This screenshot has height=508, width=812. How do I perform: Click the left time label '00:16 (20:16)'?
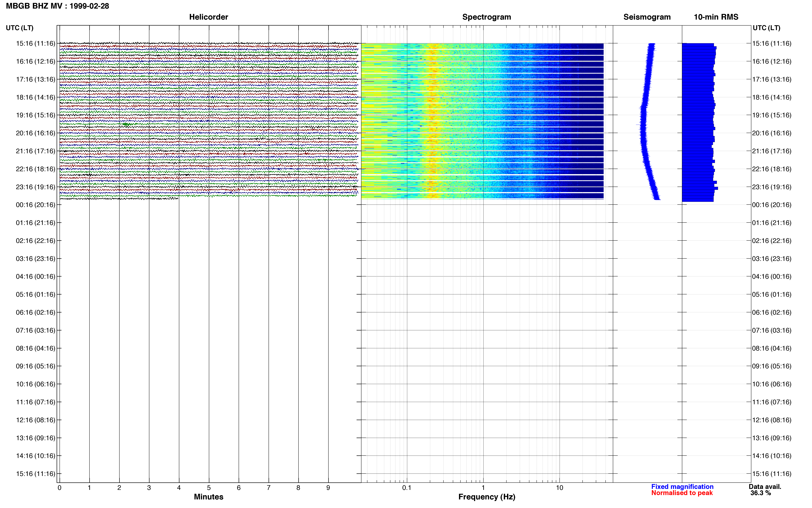click(x=36, y=205)
